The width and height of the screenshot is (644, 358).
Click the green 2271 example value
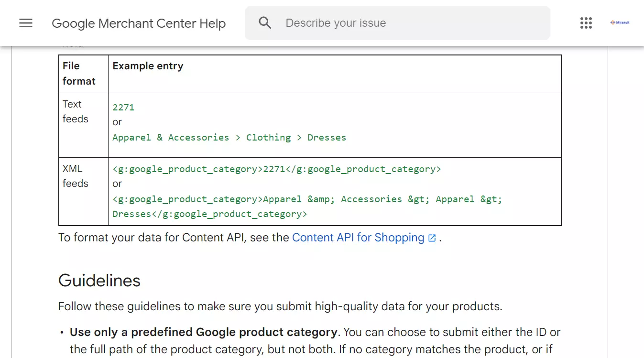123,108
